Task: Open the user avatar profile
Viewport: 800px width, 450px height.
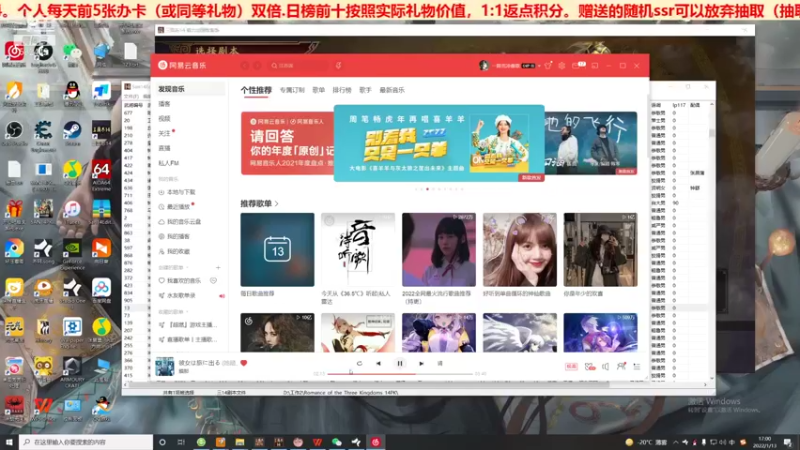Action: point(484,65)
